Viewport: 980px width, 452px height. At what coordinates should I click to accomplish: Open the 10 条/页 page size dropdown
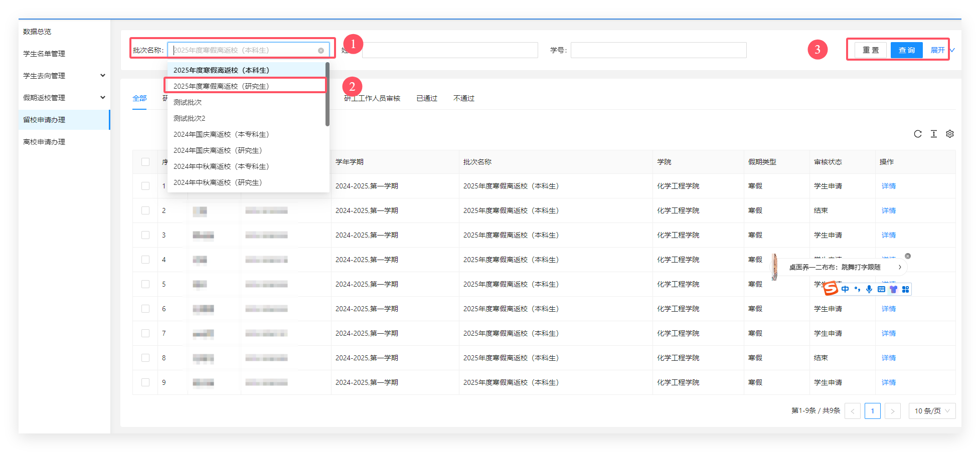[932, 411]
